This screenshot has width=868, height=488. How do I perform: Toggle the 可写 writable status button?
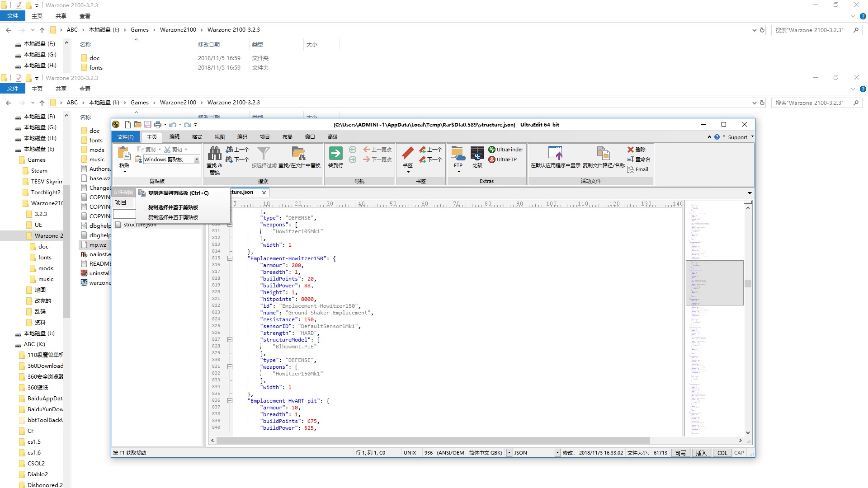pyautogui.click(x=680, y=453)
